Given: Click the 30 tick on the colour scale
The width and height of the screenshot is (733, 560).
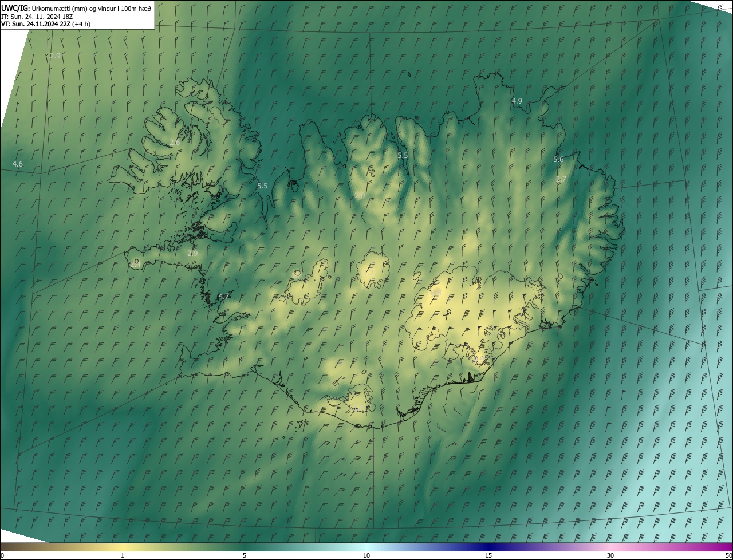Looking at the screenshot, I should click(x=610, y=555).
